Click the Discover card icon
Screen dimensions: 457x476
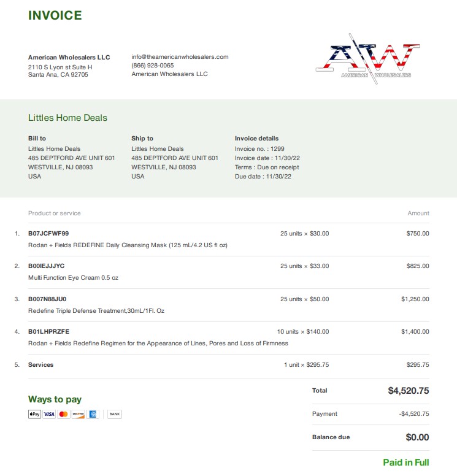[x=78, y=414]
